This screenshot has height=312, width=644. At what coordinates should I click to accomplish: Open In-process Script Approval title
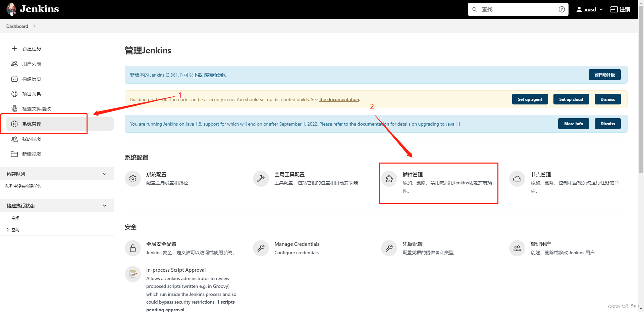176,270
